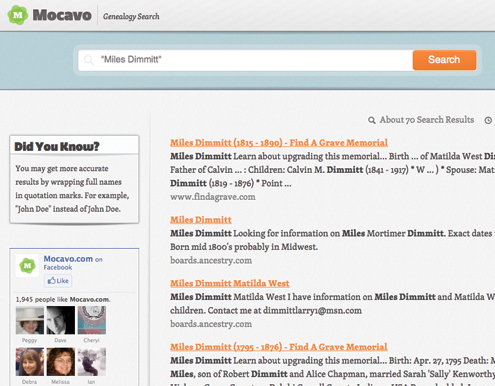Click the About 70 Search Results text
Image resolution: width=495 pixels, height=386 pixels.
(427, 120)
